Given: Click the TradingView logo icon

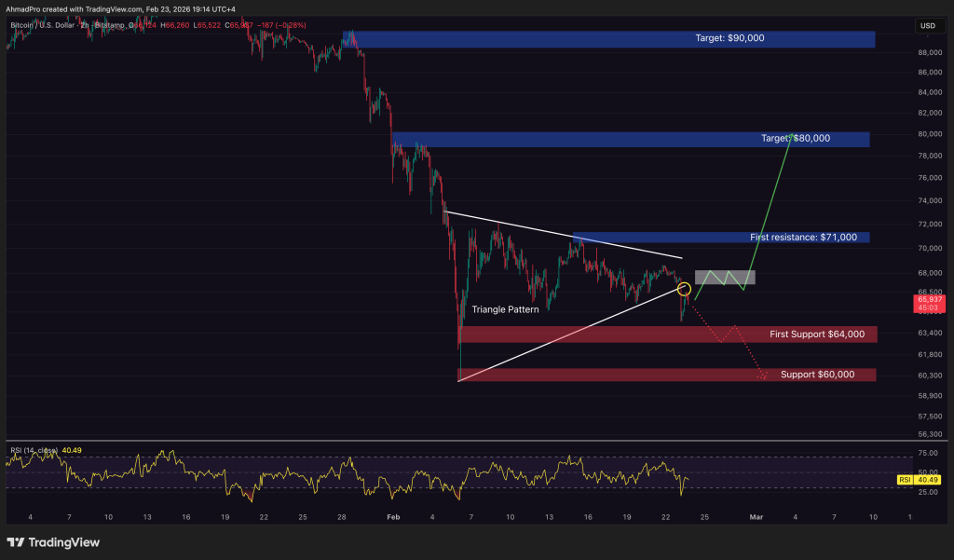Looking at the screenshot, I should pyautogui.click(x=16, y=542).
